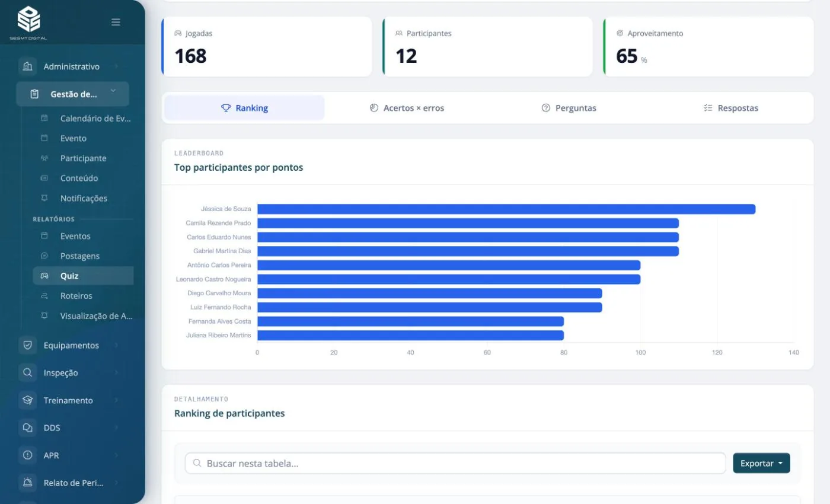Screen dimensions: 830x504
Task: Click the Relato de Perigo siren icon
Action: 27,483
